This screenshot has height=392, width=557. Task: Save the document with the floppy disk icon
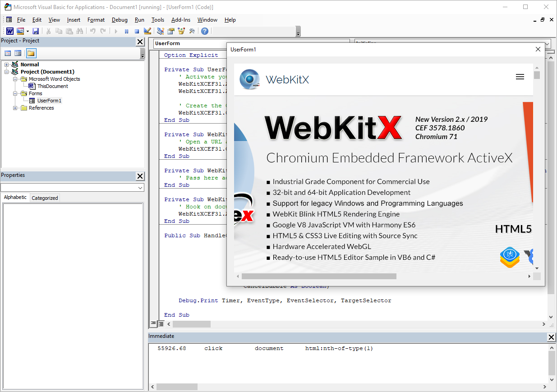coord(36,31)
